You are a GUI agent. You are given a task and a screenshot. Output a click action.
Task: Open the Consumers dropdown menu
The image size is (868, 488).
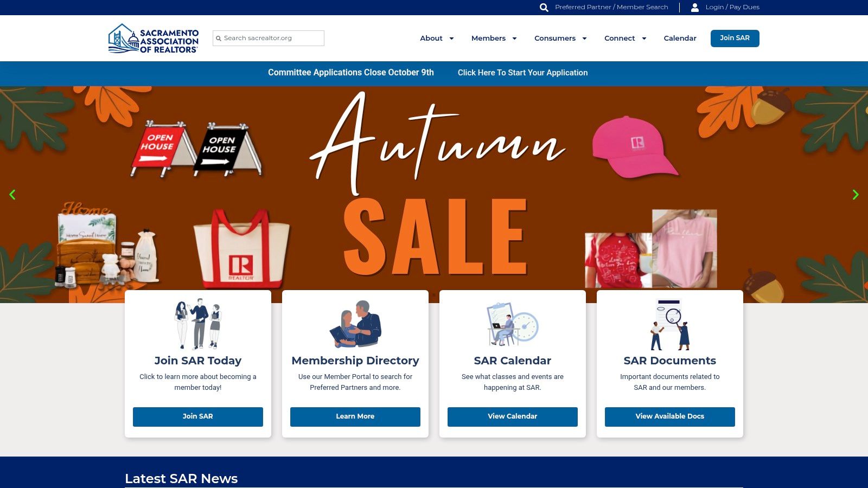560,38
